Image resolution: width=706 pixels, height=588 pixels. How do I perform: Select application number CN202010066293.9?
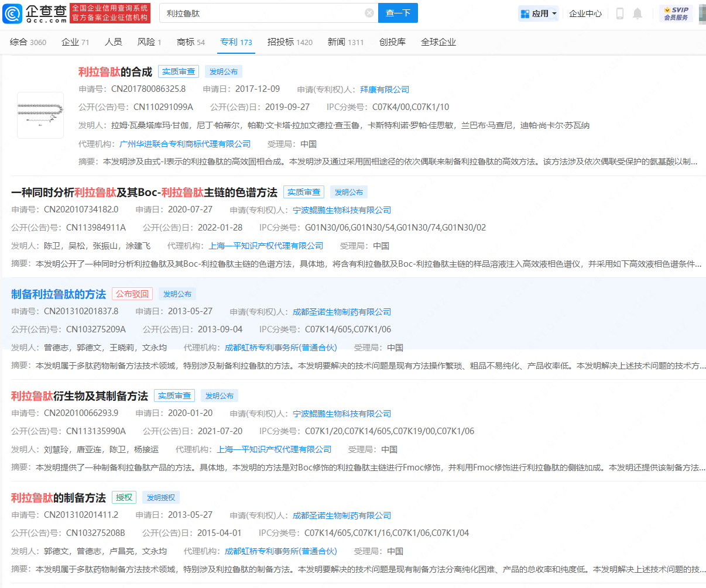click(81, 413)
